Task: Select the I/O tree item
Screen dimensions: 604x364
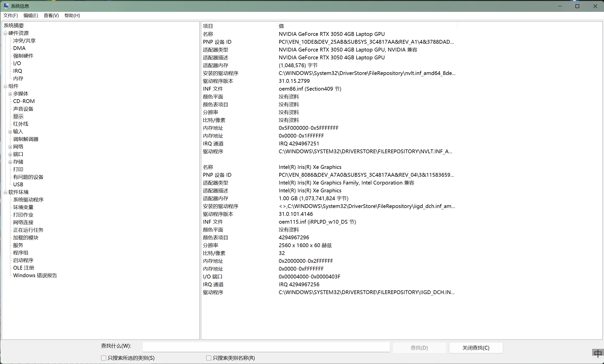Action: [17, 63]
